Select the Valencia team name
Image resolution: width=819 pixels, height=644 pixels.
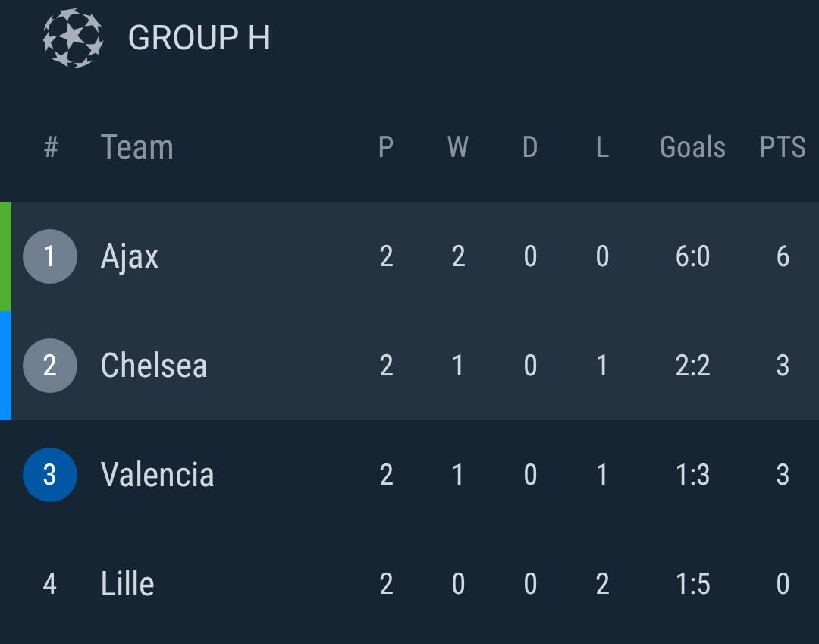click(x=157, y=475)
